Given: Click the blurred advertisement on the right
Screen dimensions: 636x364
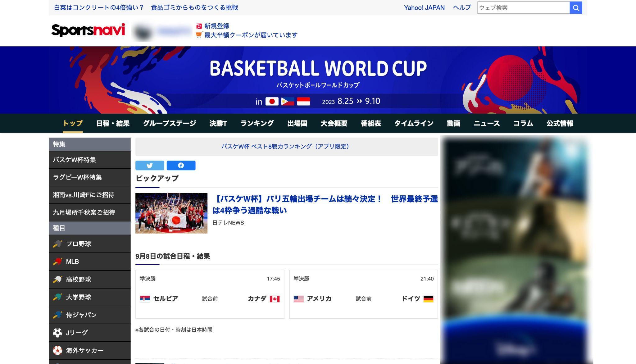Looking at the screenshot, I should (515, 250).
